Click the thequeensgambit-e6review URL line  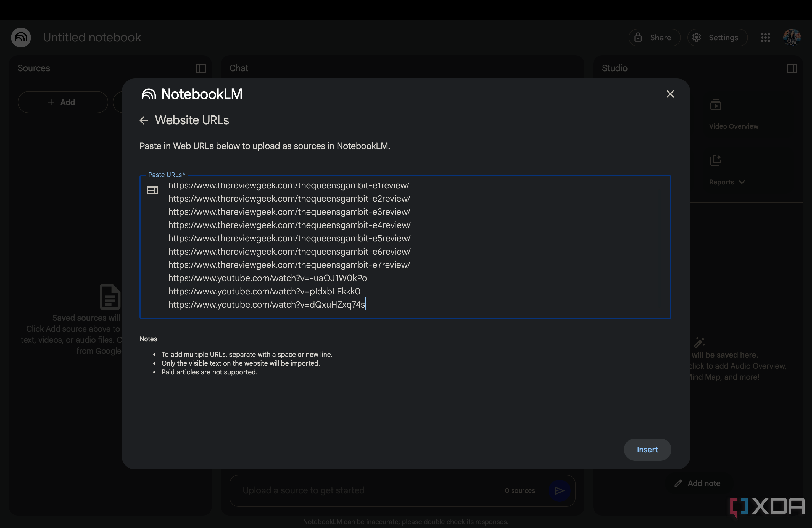(x=289, y=252)
